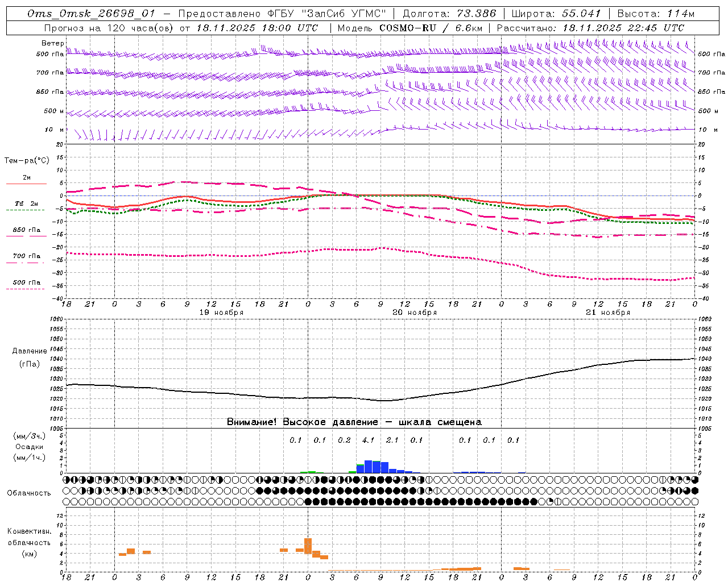Click the (мм/1ч.) precipitation unit label

point(30,458)
